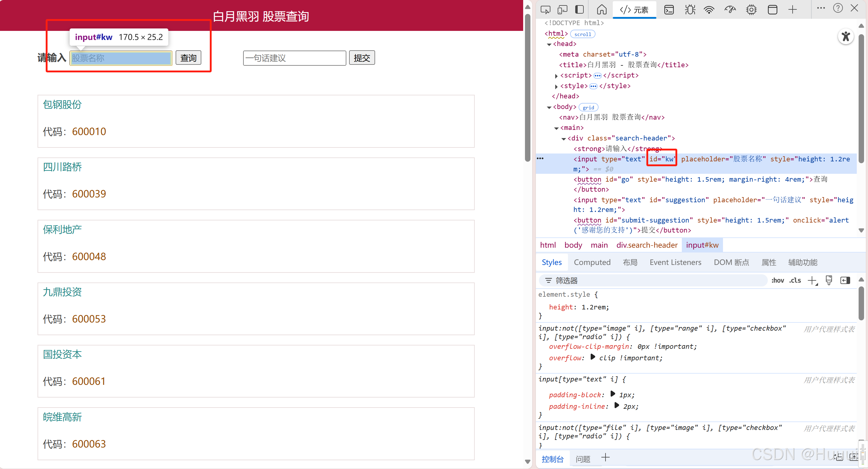
Task: Click the 提交 submit button
Action: pyautogui.click(x=361, y=58)
